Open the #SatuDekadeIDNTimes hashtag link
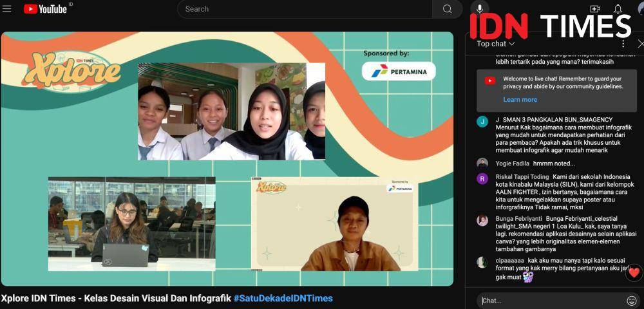The image size is (644, 309). (283, 298)
